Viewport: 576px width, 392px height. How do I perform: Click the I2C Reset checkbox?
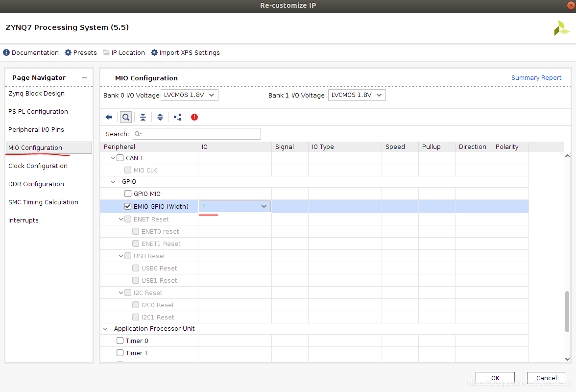pos(128,293)
